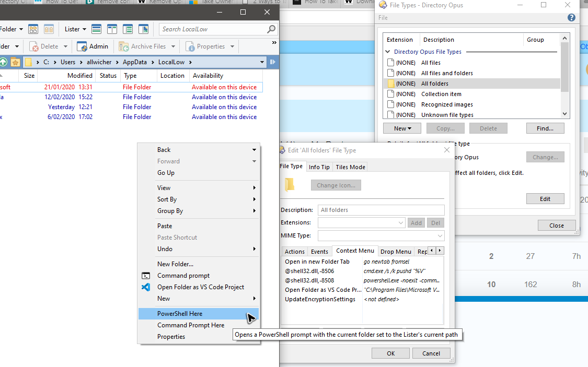Close the Edit 'All folders' File Type dialog
Screen dimensions: 588x367
[x=447, y=150]
